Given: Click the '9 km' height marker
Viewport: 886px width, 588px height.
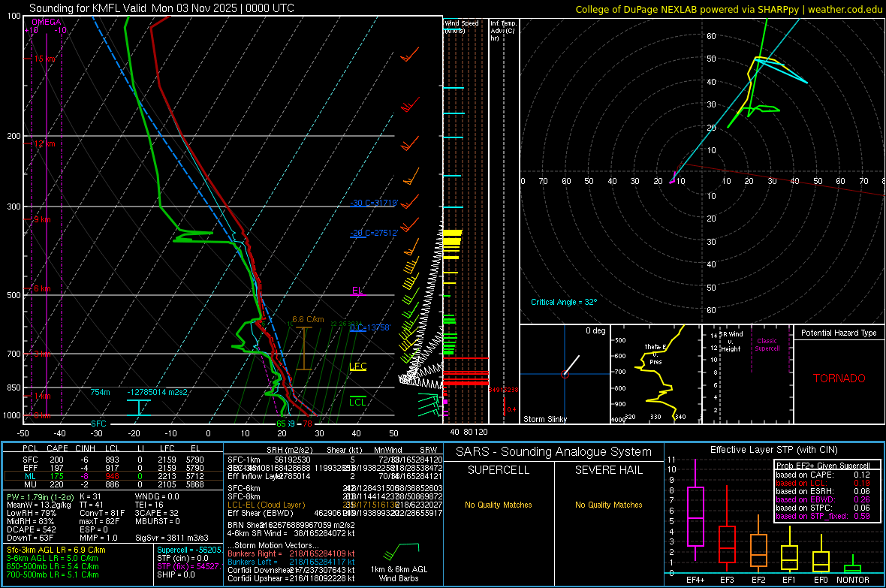Looking at the screenshot, I should (42, 219).
